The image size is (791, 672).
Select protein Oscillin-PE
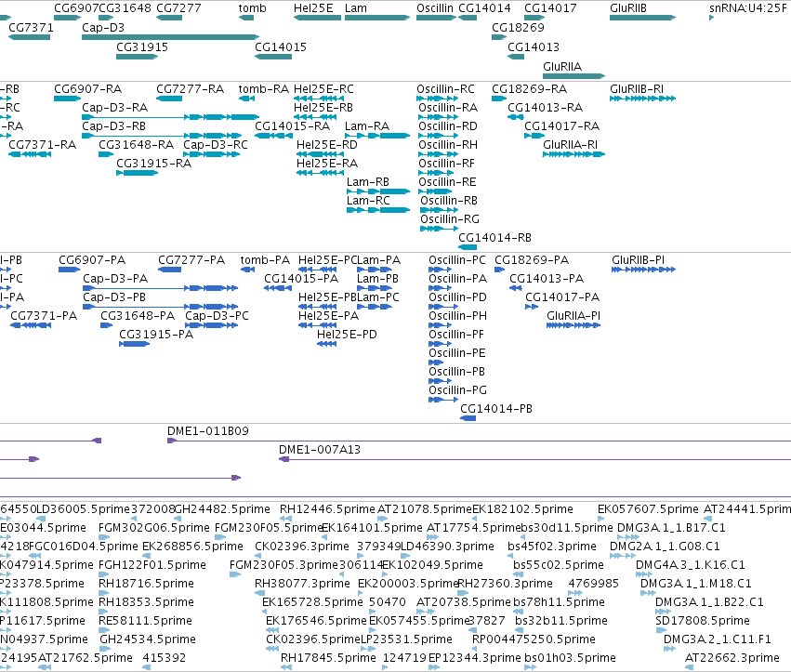click(436, 362)
